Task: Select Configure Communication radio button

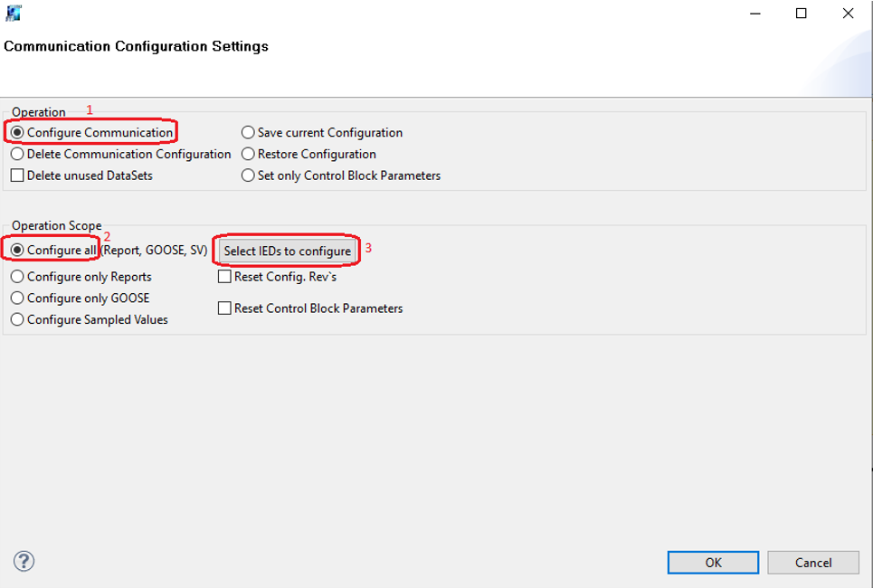Action: click(x=18, y=133)
